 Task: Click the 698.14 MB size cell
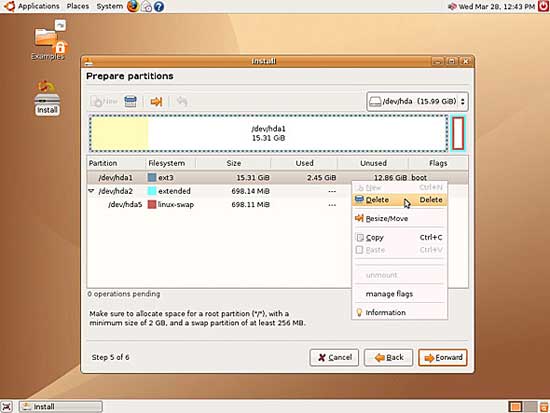(250, 191)
